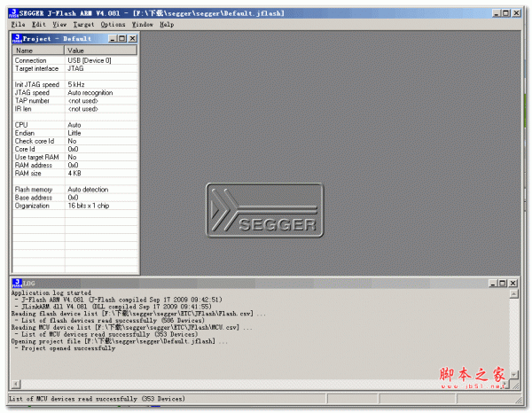Maximize the LOG window
532x413 pixels.
coord(503,283)
